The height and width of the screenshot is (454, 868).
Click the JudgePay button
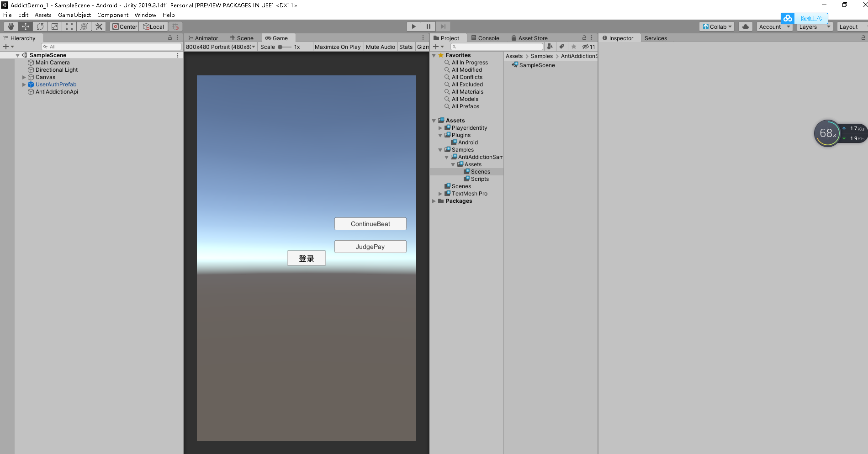click(370, 247)
